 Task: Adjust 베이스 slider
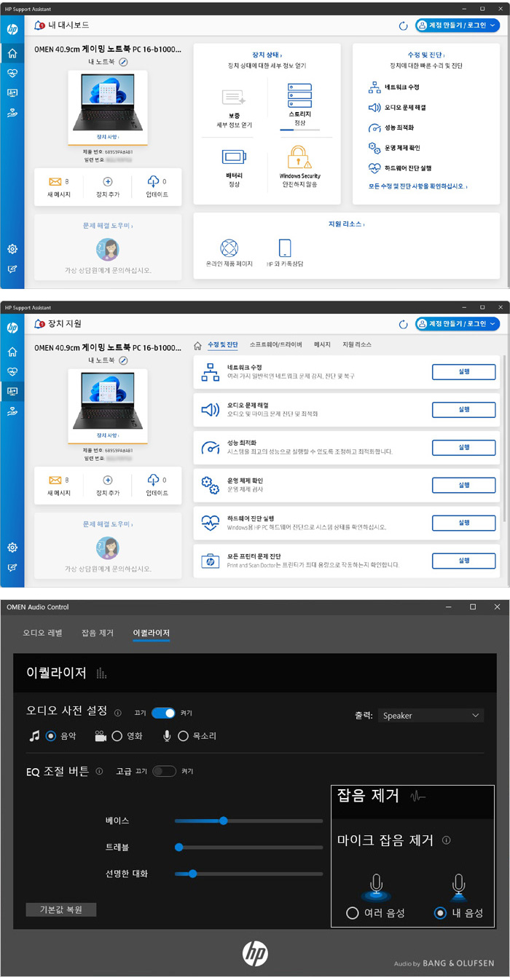click(x=248, y=821)
